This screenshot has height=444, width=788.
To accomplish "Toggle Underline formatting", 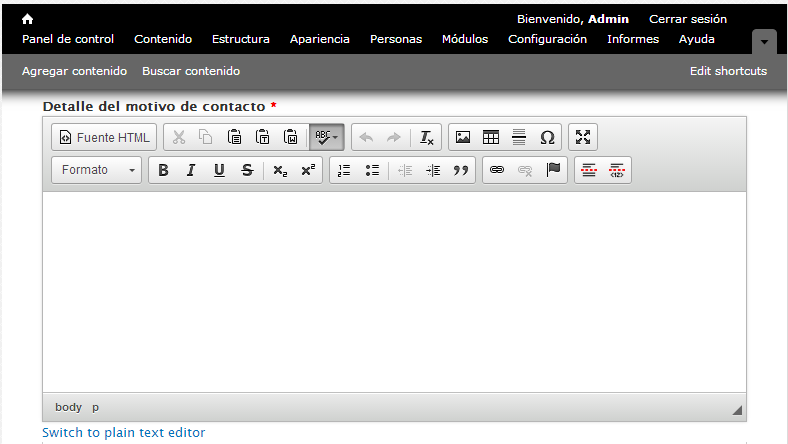I will point(219,170).
